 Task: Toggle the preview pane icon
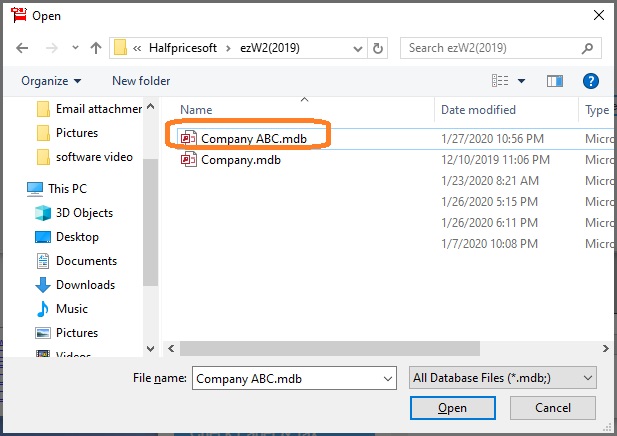(x=556, y=81)
